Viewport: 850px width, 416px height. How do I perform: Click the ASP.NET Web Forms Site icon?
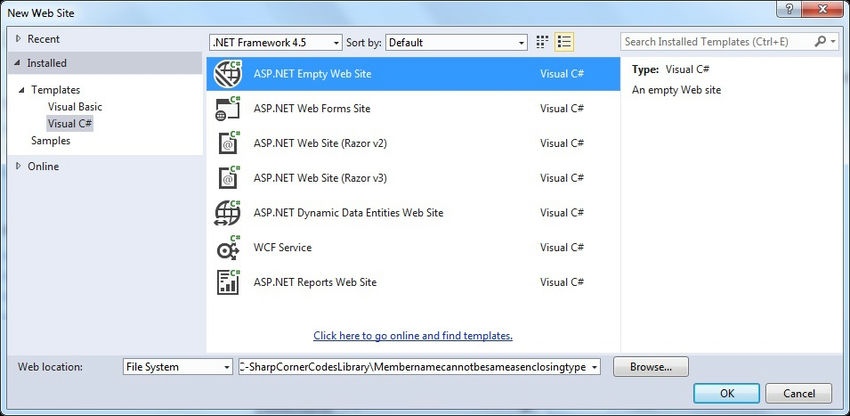228,108
